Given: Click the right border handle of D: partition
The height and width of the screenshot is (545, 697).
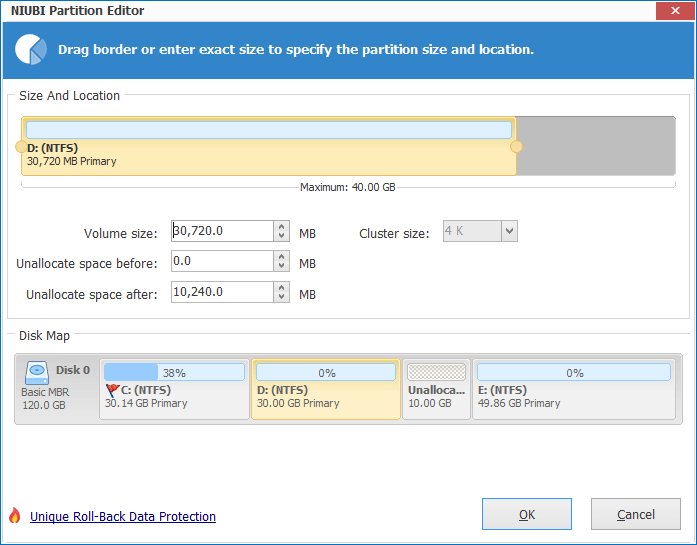Looking at the screenshot, I should [x=516, y=147].
